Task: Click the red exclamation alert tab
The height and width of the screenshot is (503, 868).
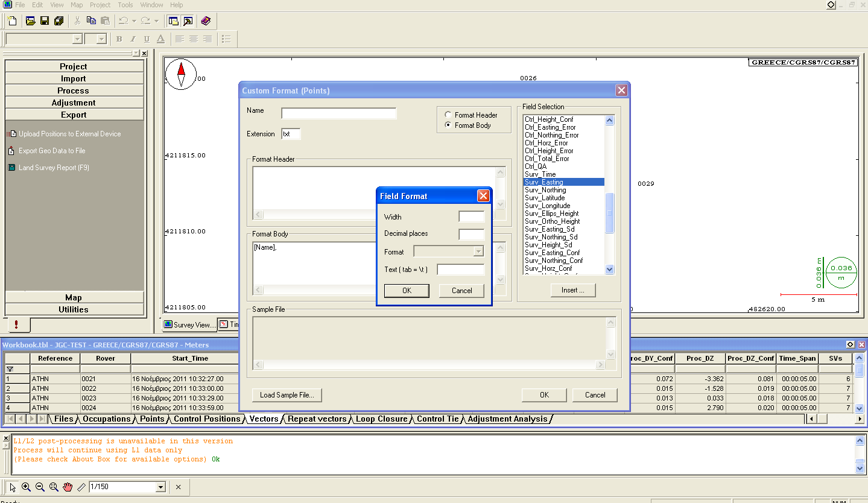Action: 16,324
